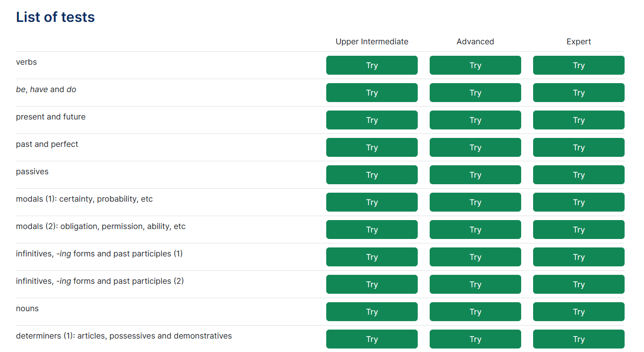The height and width of the screenshot is (352, 644).
Task: Open Advanced modals (2) permission test
Action: click(475, 230)
